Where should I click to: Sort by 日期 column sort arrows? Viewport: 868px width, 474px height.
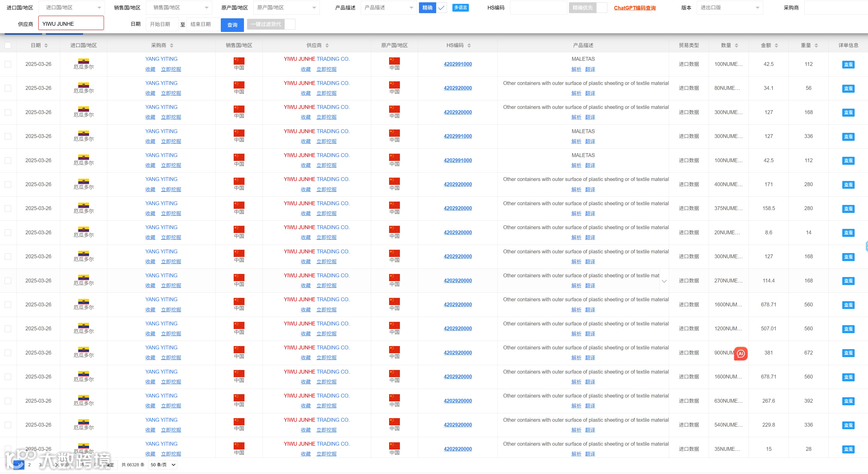46,46
